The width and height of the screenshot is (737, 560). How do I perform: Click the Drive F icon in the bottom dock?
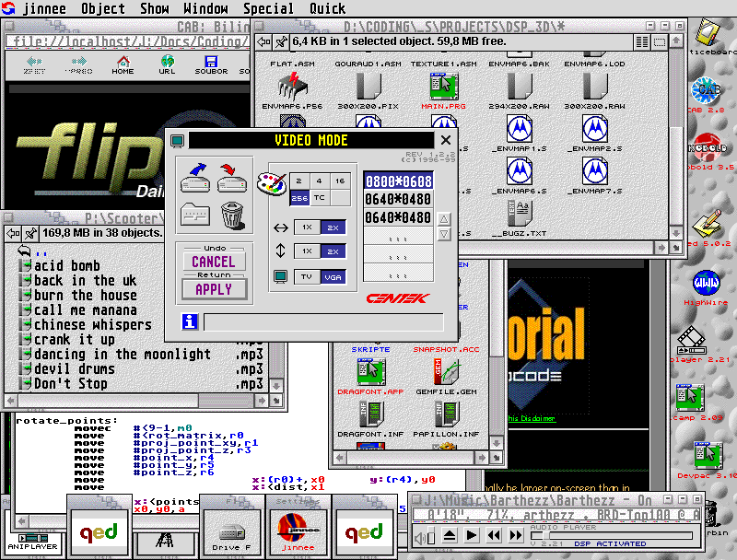point(232,531)
